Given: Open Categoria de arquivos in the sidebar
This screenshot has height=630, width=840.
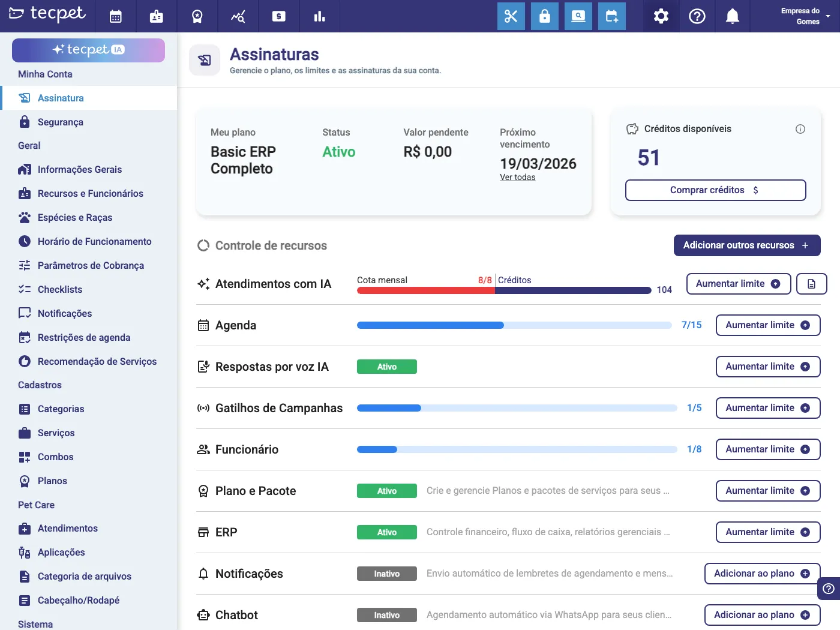Looking at the screenshot, I should [89, 576].
